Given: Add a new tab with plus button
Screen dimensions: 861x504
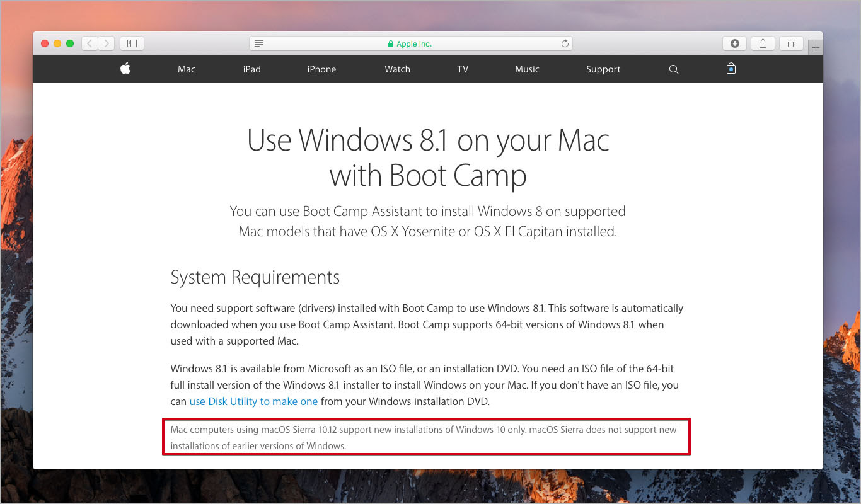Looking at the screenshot, I should pos(816,47).
